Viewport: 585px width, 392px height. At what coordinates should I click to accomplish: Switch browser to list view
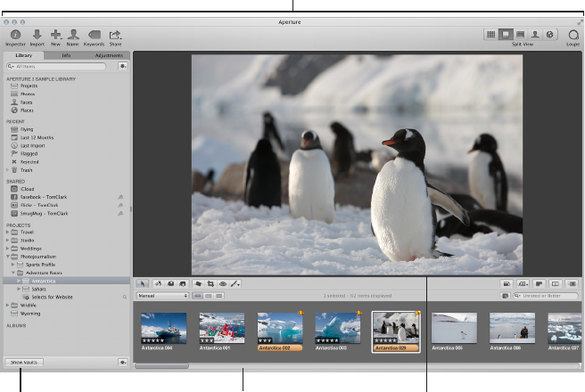218,295
